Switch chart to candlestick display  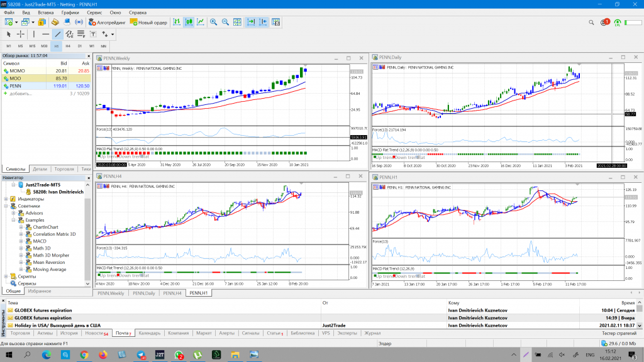pos(189,22)
